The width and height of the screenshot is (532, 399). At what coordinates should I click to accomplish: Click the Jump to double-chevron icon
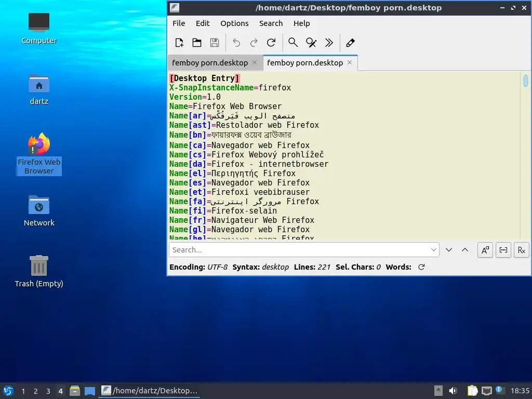(329, 43)
